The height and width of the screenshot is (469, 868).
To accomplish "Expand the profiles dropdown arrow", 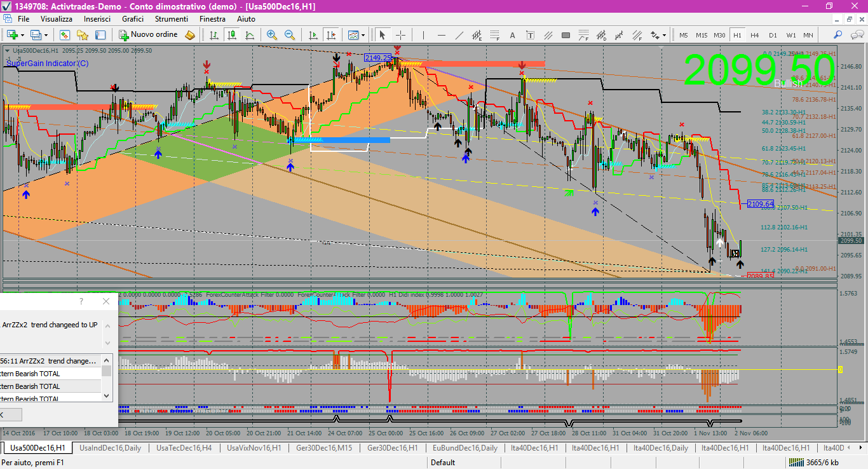I will (46, 35).
